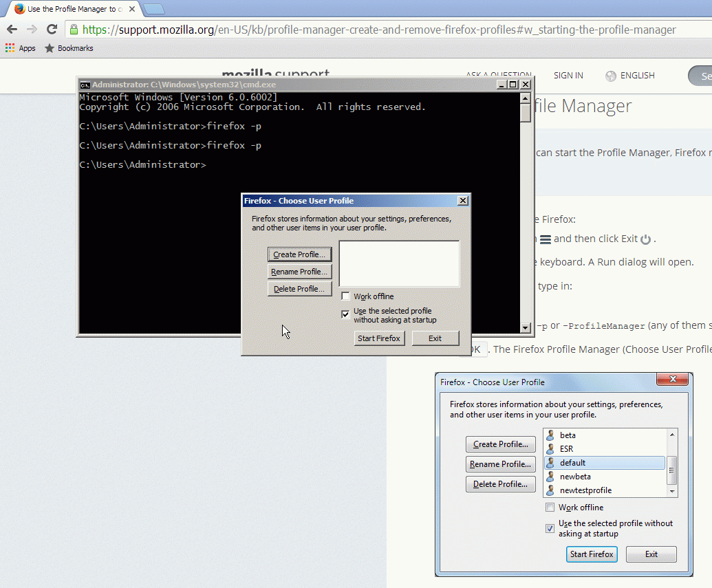Image resolution: width=712 pixels, height=588 pixels.
Task: Click Delete Profile... in article screenshot
Action: (500, 484)
